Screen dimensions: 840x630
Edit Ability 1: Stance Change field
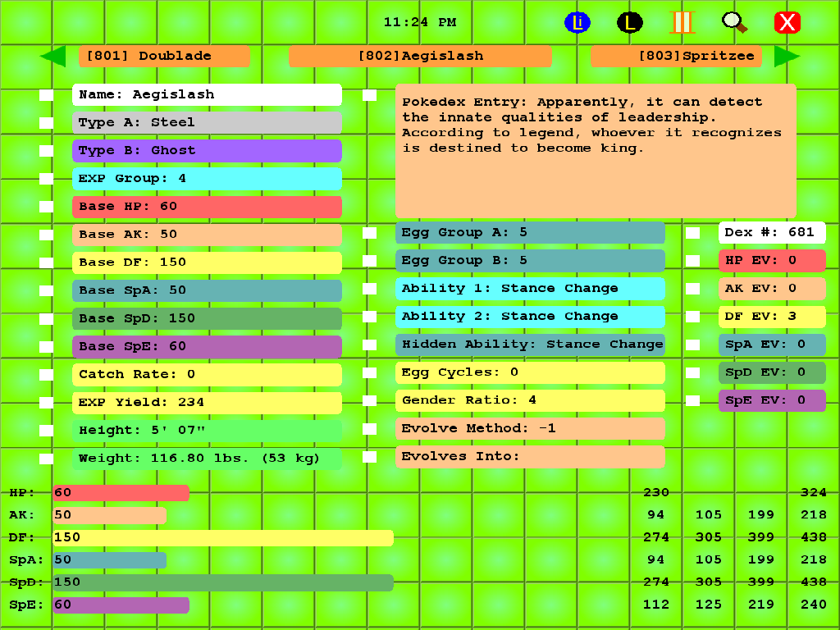tap(531, 288)
